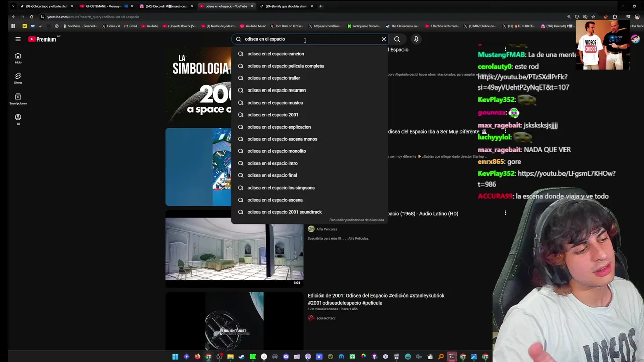This screenshot has height=362, width=644.
Task: Choose suggestion 'odisea en el espacio resumen'
Action: pyautogui.click(x=310, y=90)
